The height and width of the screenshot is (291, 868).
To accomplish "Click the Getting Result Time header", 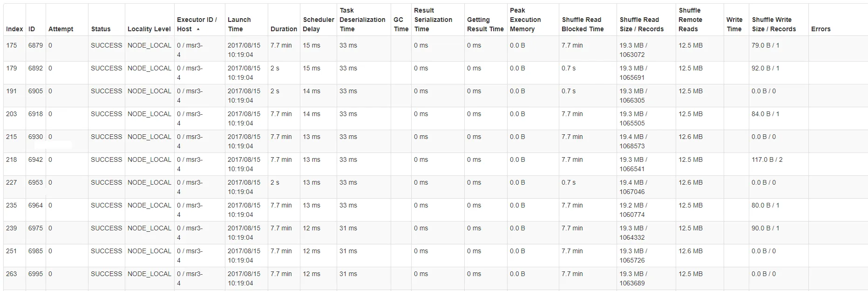I will tap(485, 24).
